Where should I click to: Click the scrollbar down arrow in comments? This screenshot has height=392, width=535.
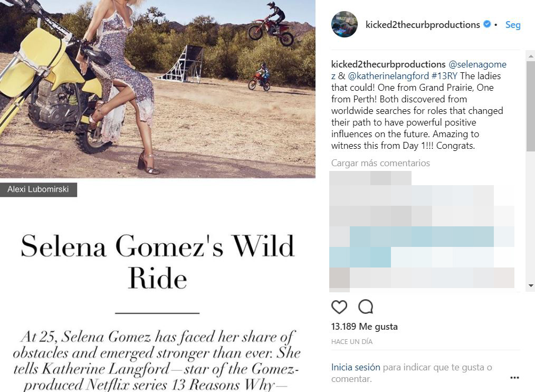(x=530, y=286)
